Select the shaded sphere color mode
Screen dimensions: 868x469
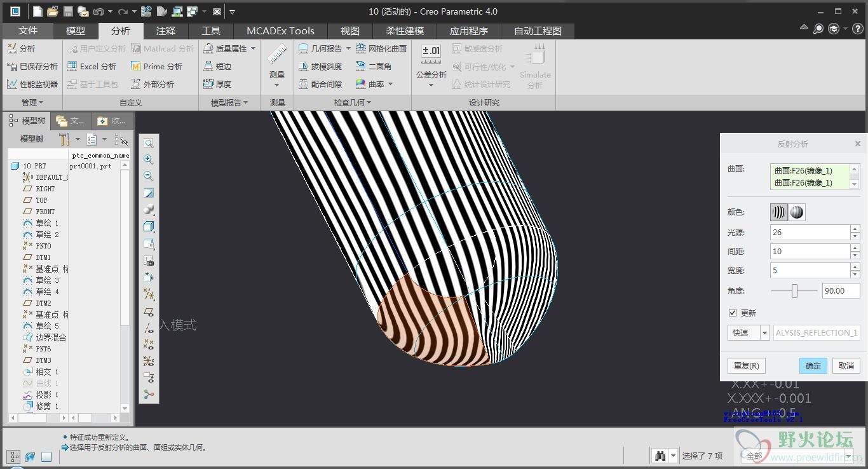(x=797, y=212)
